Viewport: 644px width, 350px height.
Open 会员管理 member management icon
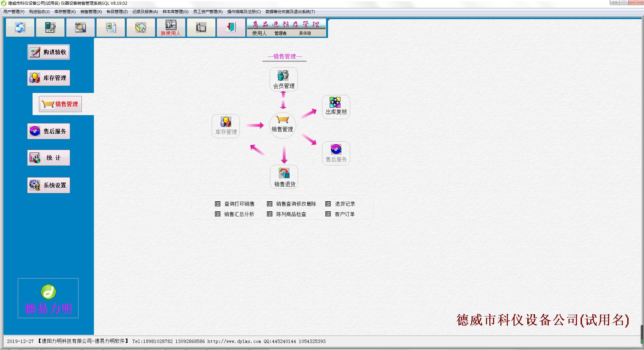click(284, 79)
